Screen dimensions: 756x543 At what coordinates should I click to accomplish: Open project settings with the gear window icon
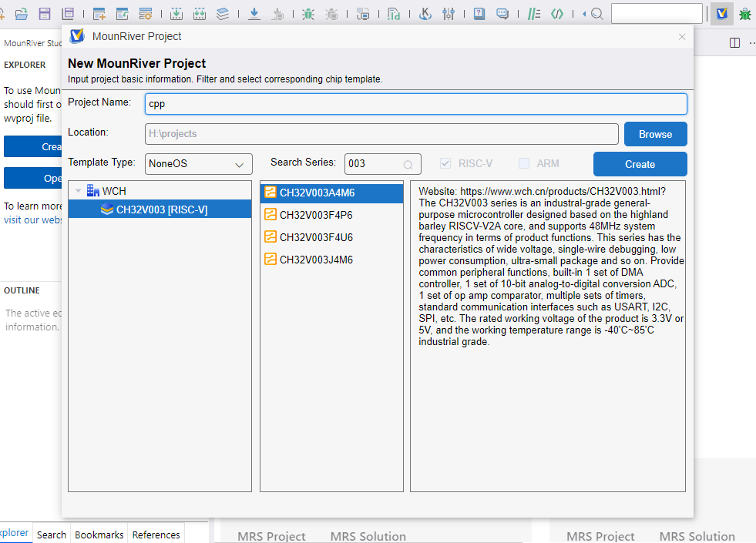pos(145,14)
